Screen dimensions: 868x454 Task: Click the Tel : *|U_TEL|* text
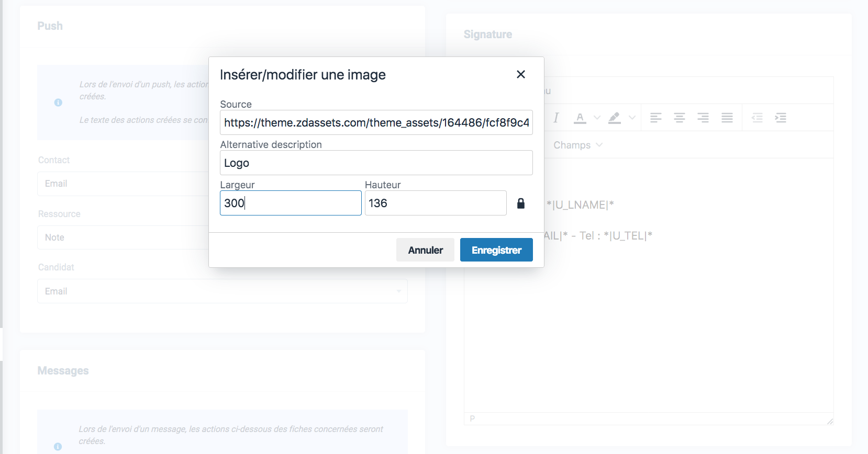tap(616, 235)
